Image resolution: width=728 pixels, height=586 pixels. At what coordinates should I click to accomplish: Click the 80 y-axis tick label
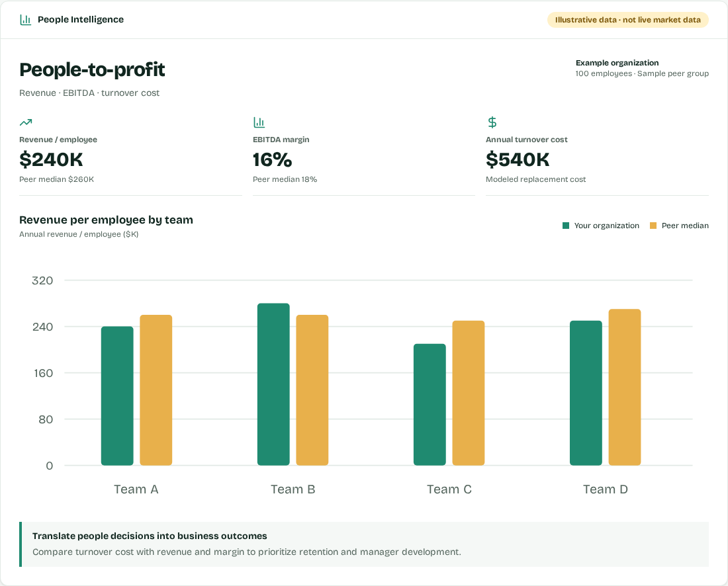46,419
